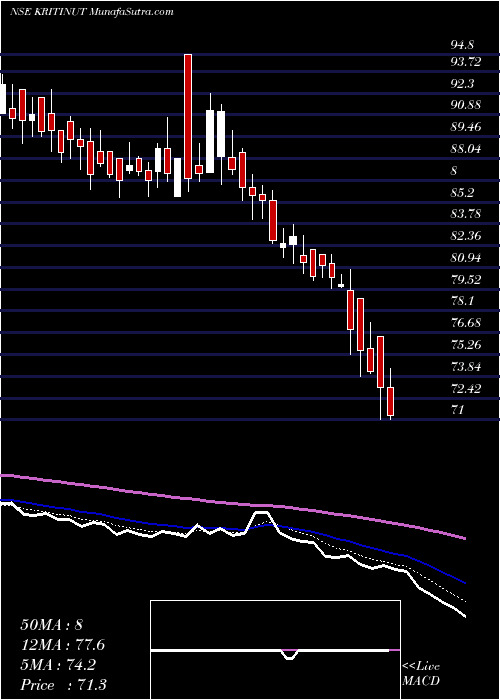Select the 71 price axis label
The width and height of the screenshot is (500, 700).
pyautogui.click(x=457, y=410)
